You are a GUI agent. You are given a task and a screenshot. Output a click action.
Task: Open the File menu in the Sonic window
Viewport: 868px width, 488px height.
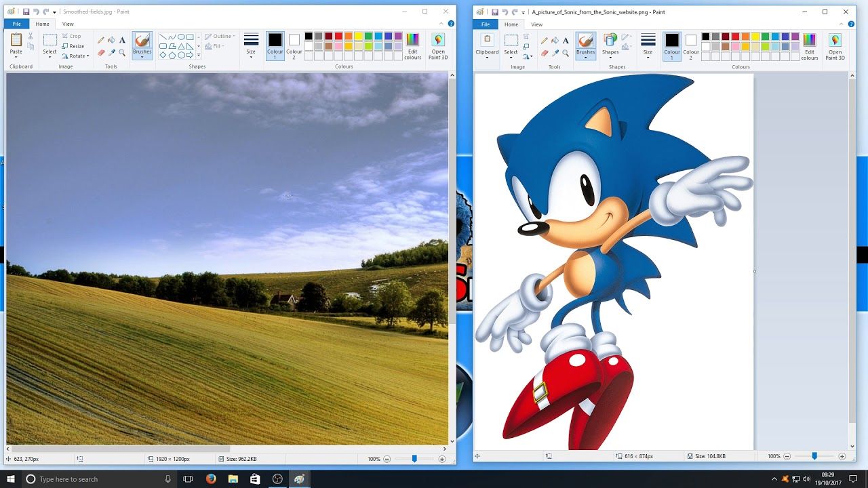click(x=486, y=24)
